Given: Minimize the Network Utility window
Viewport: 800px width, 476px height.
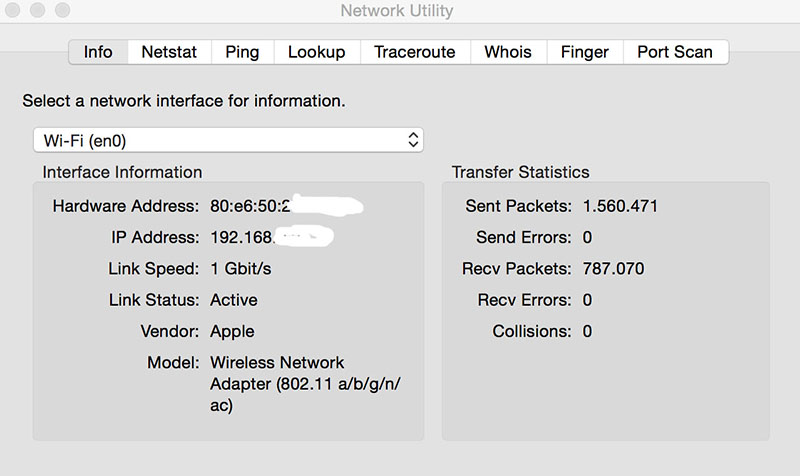Looking at the screenshot, I should [x=37, y=11].
